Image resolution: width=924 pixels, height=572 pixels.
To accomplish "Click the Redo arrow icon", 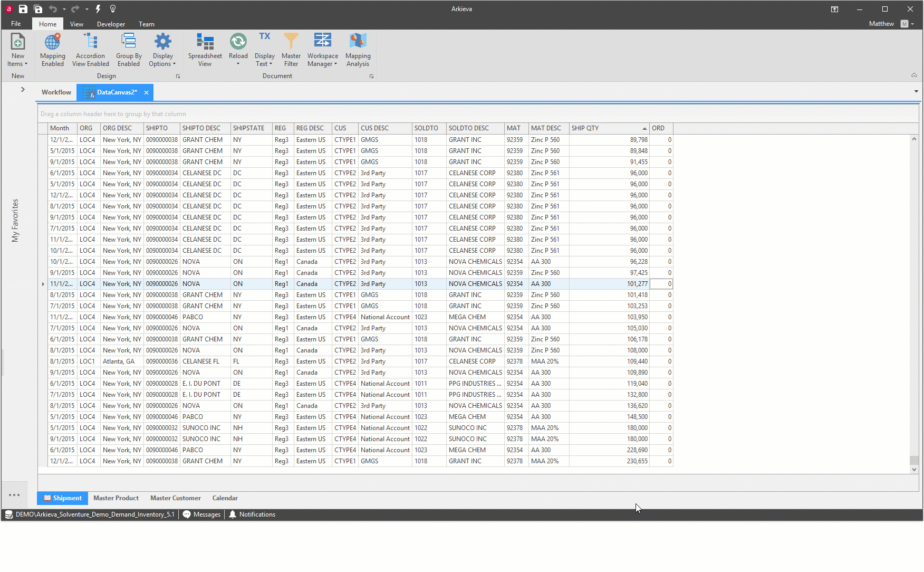I will [x=75, y=9].
